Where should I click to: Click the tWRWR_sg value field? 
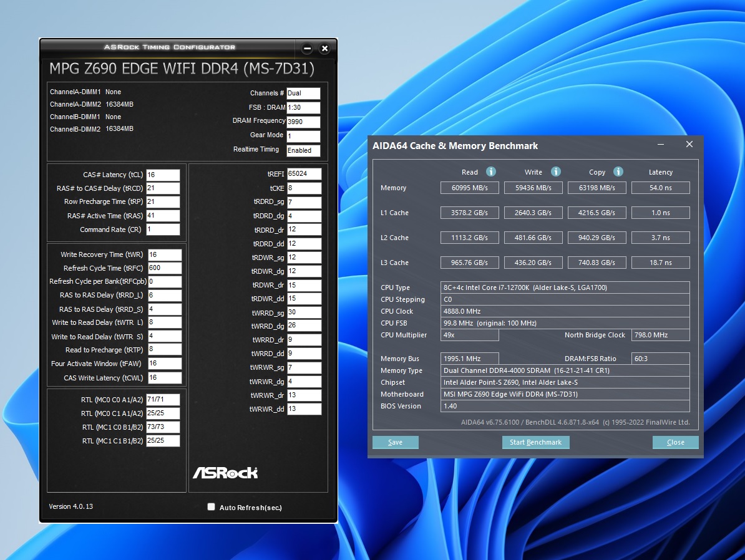[x=304, y=368]
